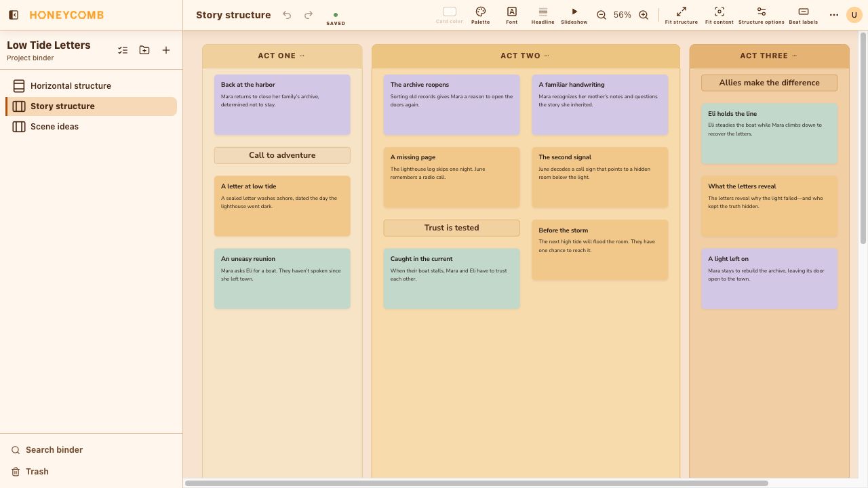Open the checklist icon in binder header
The image size is (868, 488).
point(123,50)
